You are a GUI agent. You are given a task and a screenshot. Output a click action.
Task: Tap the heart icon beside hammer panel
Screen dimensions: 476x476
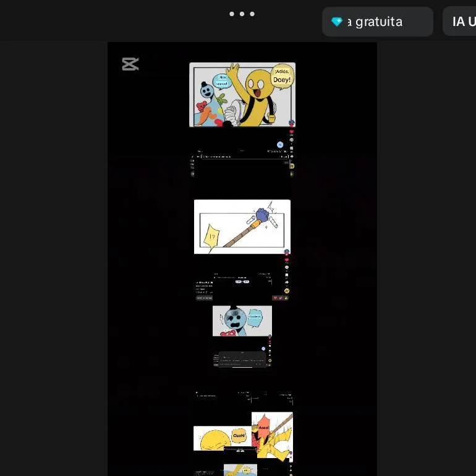click(x=287, y=260)
